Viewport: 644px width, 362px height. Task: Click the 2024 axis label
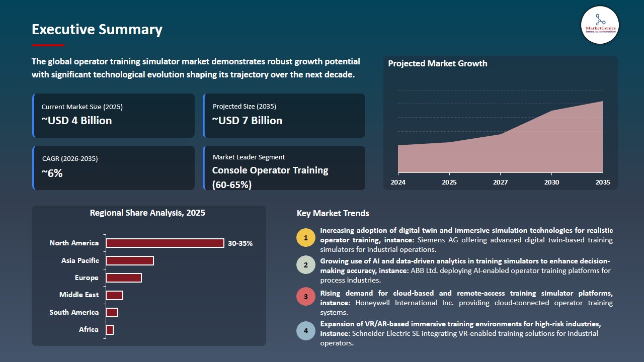coord(398,183)
